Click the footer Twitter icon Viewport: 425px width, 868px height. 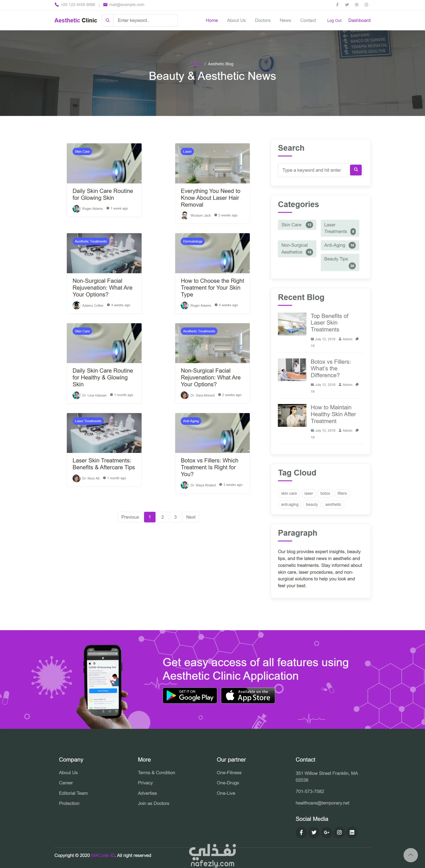(314, 832)
